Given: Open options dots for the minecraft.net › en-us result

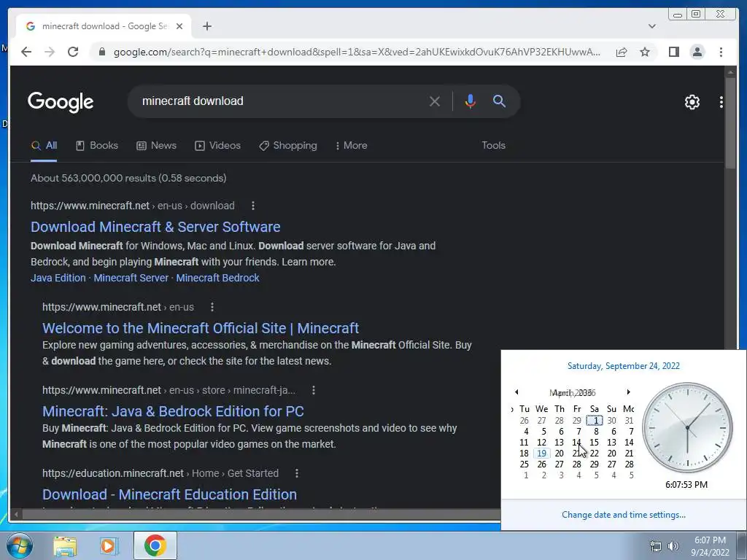Looking at the screenshot, I should point(212,307).
